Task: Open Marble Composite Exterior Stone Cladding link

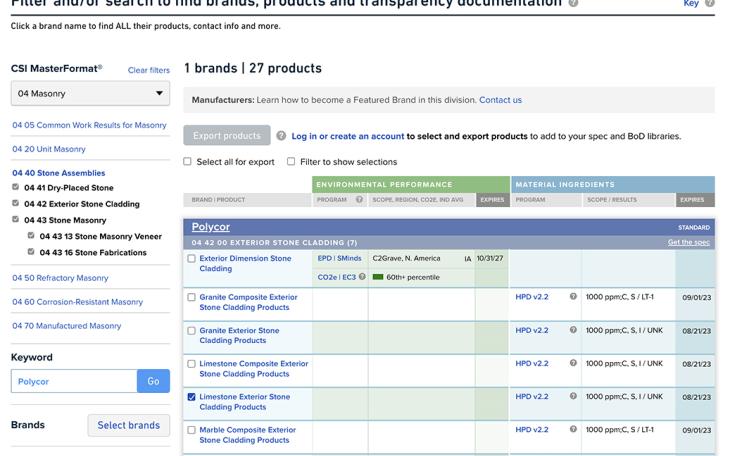Action: 247,435
